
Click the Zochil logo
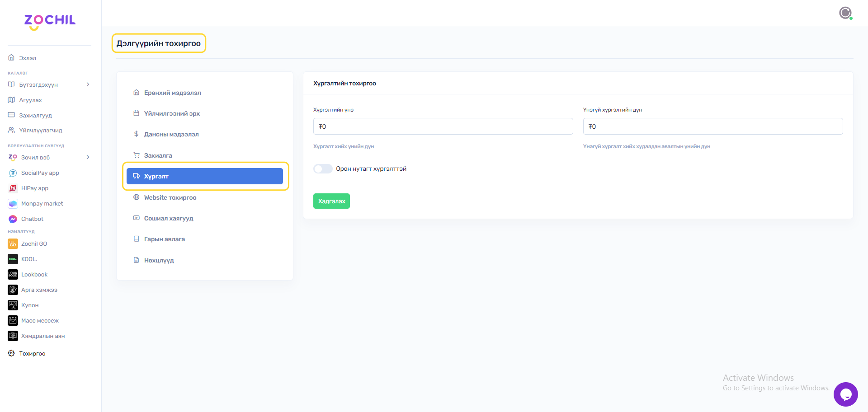[50, 21]
